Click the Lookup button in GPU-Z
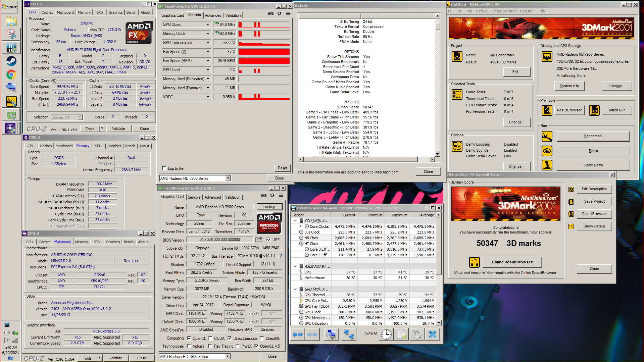644x362 pixels. click(x=269, y=207)
